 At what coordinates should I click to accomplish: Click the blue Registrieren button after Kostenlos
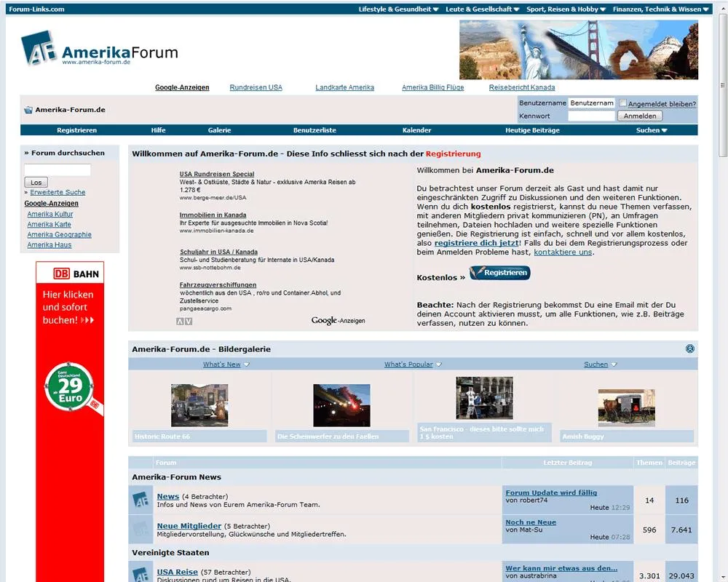(500, 272)
